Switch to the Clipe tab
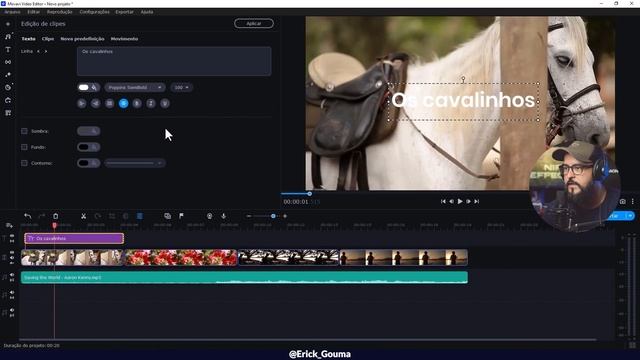This screenshot has width=640, height=360. (48, 39)
